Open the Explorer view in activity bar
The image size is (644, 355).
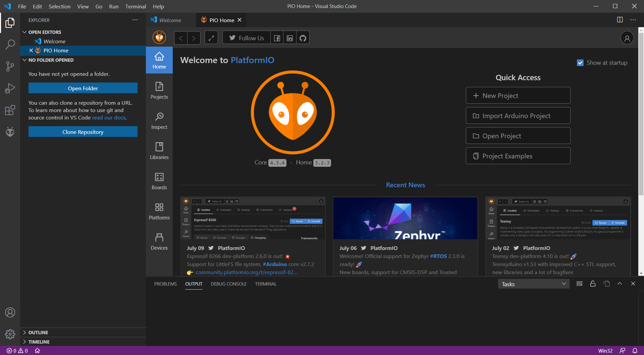[x=10, y=23]
